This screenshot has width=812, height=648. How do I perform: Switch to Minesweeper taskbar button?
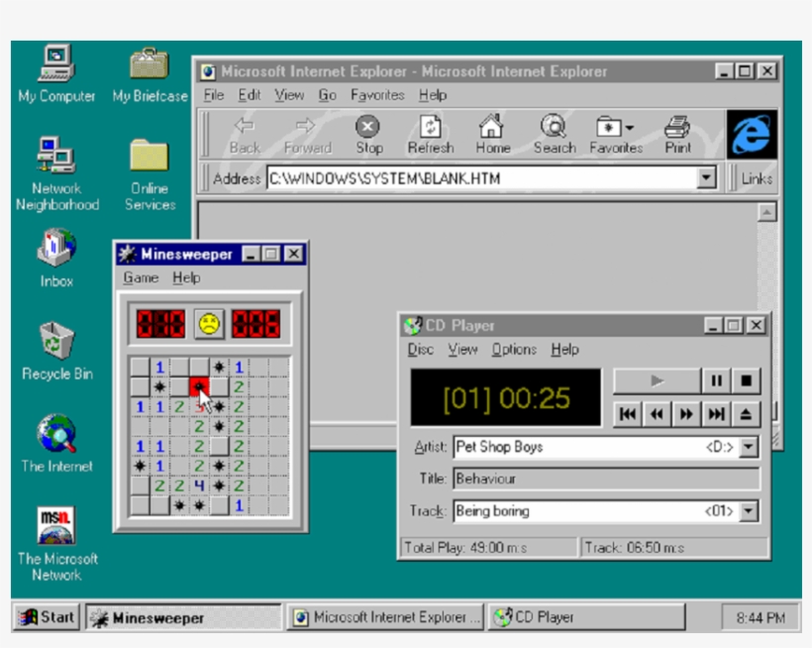(x=184, y=617)
